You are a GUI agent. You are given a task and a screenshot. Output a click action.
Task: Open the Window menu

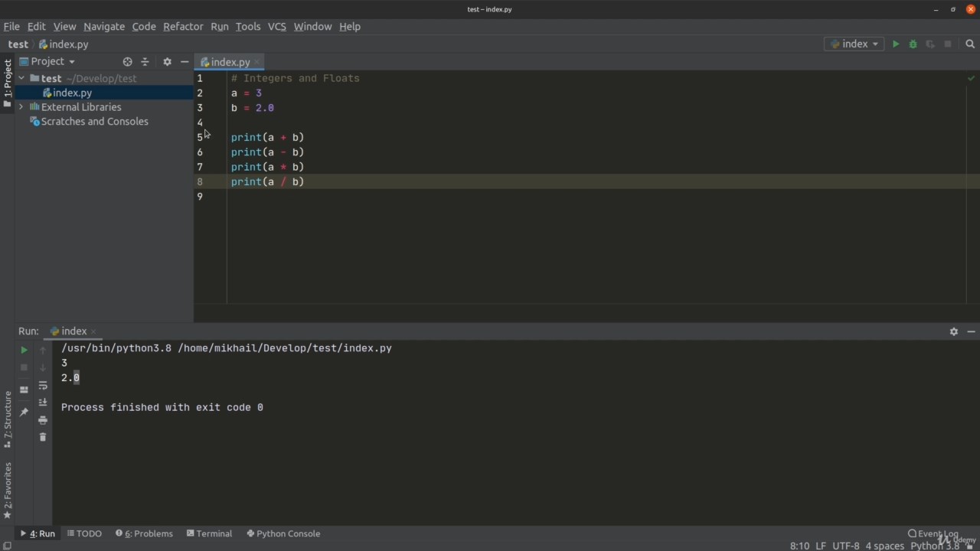(x=312, y=26)
